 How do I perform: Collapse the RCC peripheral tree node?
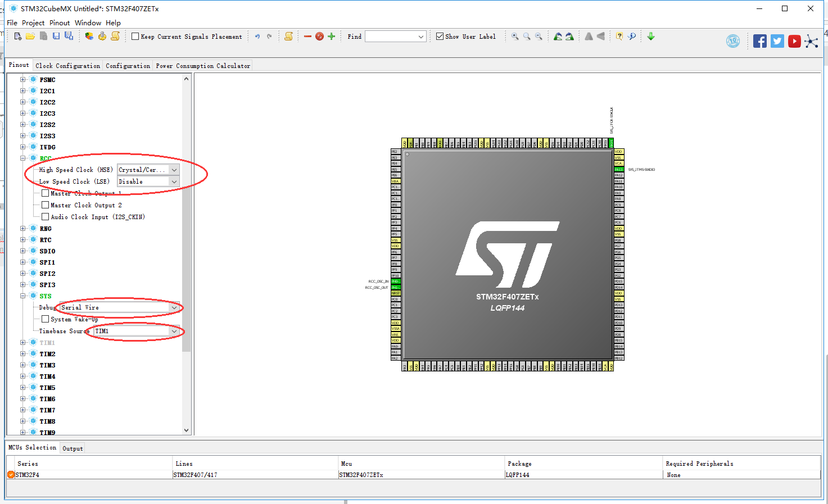(x=23, y=158)
